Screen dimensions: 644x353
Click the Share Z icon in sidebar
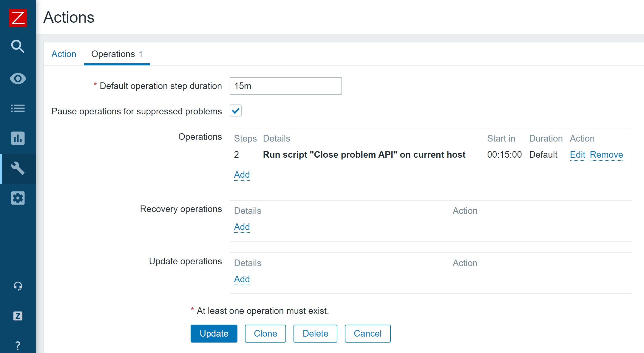click(x=18, y=316)
